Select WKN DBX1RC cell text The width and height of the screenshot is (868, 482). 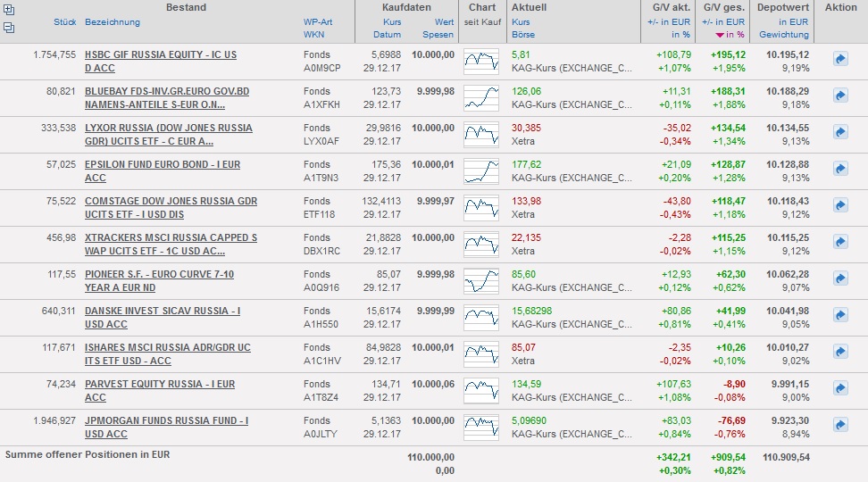click(x=321, y=251)
